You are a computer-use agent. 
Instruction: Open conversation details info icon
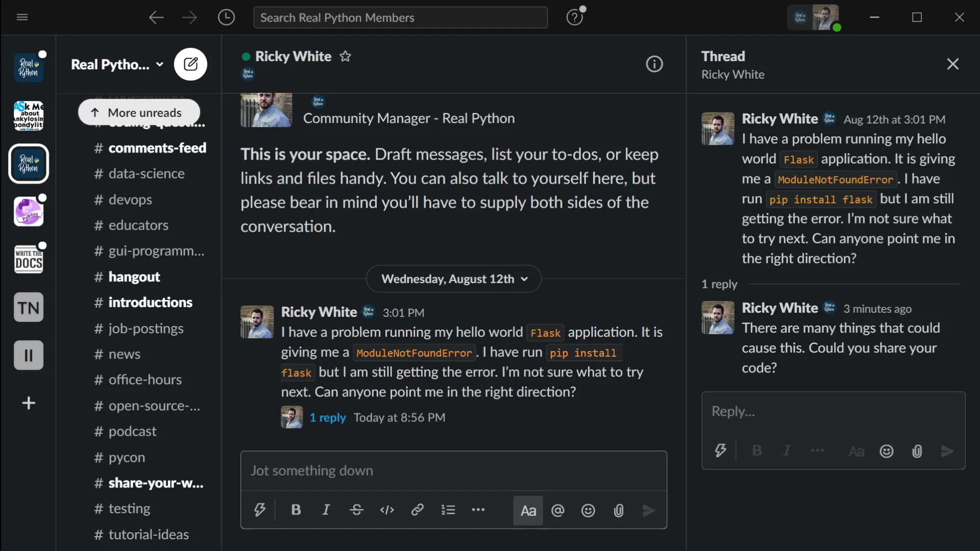coord(654,64)
